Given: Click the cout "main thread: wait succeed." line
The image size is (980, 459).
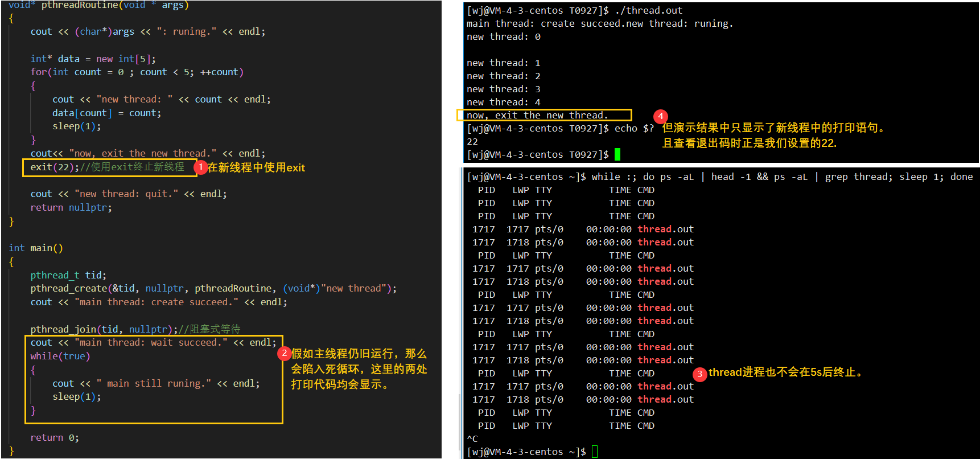Looking at the screenshot, I should 154,342.
